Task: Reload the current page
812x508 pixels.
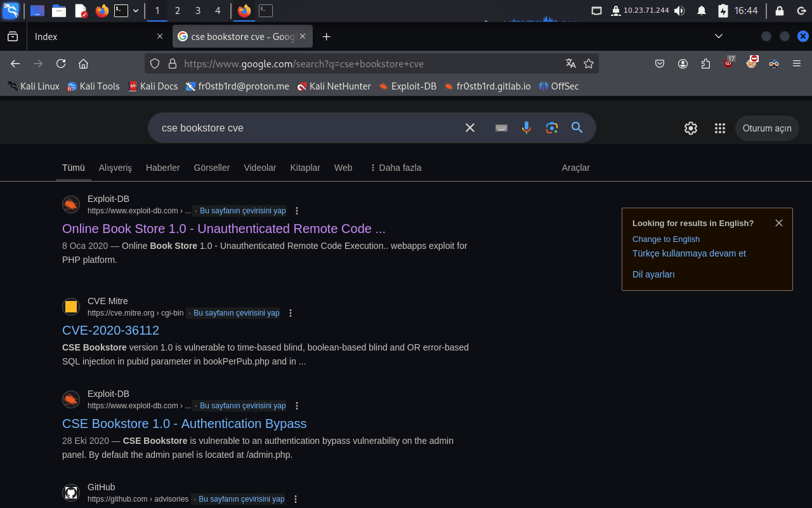Action: click(x=61, y=63)
